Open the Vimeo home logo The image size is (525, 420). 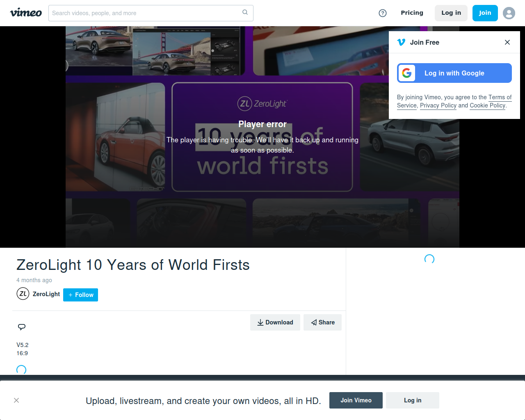click(26, 13)
